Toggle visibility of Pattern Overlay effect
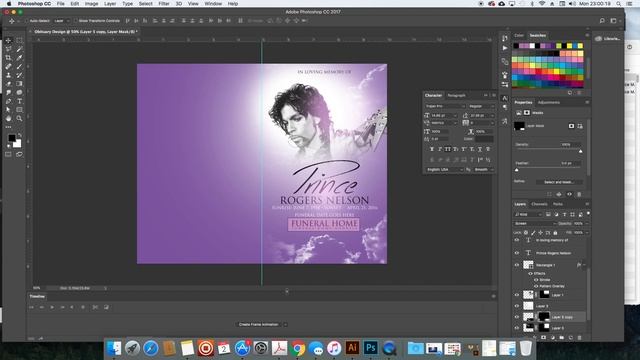This screenshot has width=640, height=360. coord(536,286)
